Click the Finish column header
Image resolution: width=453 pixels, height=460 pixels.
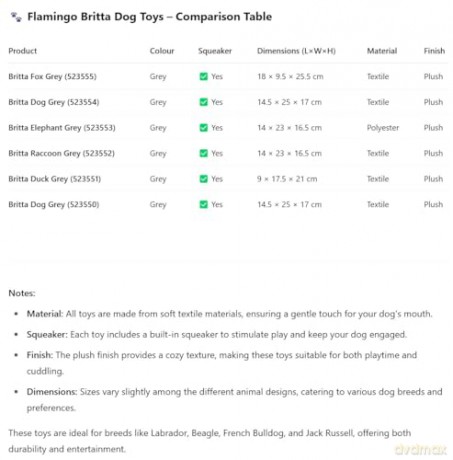click(434, 51)
